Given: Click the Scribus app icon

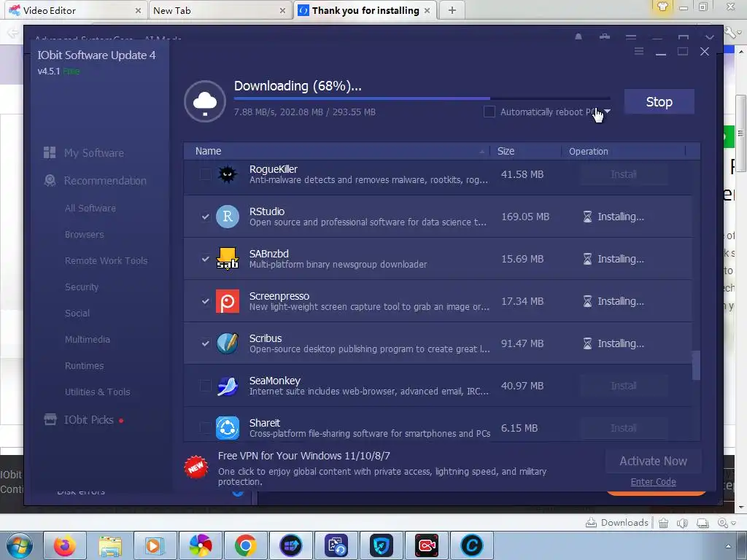Looking at the screenshot, I should tap(228, 344).
